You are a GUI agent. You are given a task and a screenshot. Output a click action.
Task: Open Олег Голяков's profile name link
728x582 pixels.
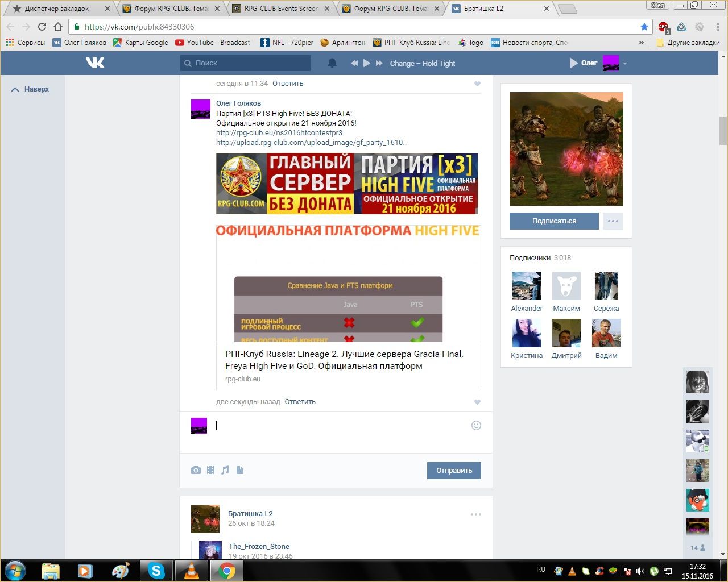tap(238, 103)
